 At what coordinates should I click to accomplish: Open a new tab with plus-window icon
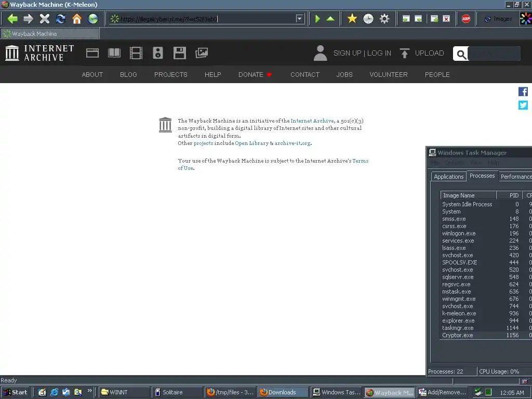(x=434, y=19)
